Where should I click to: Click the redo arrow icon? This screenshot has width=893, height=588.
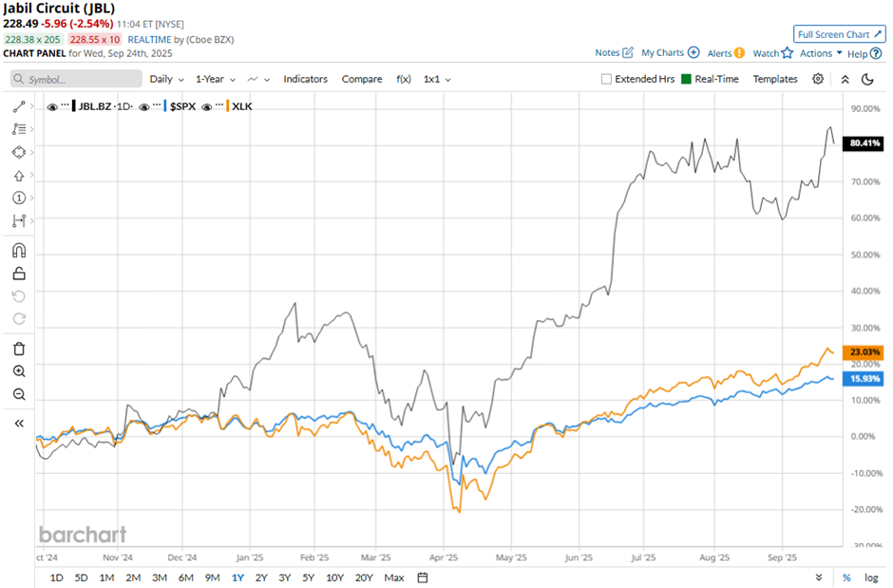point(19,319)
